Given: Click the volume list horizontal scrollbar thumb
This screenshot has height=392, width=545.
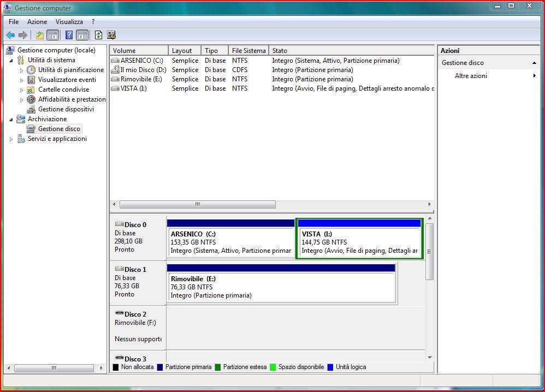Looking at the screenshot, I should tap(198, 204).
